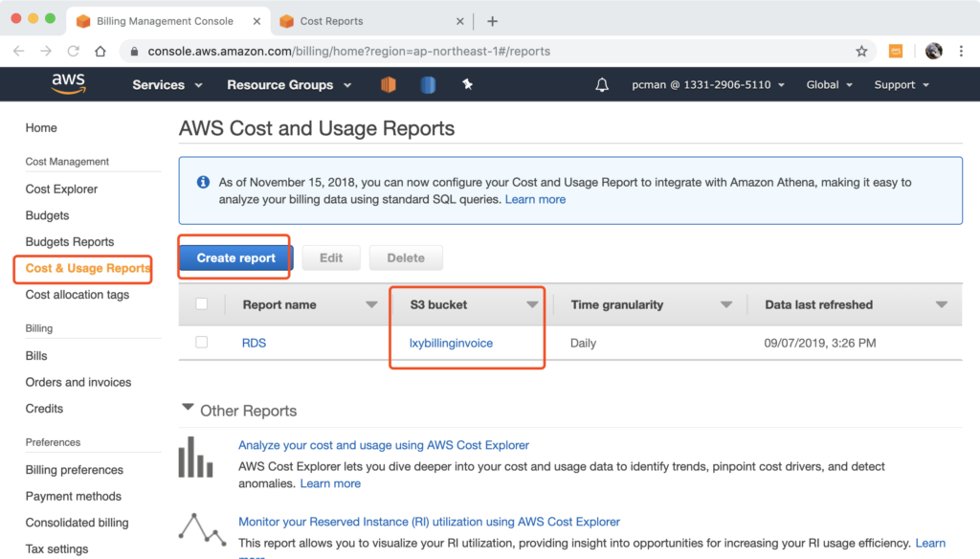
Task: Open Bills in the sidebar
Action: [x=36, y=356]
